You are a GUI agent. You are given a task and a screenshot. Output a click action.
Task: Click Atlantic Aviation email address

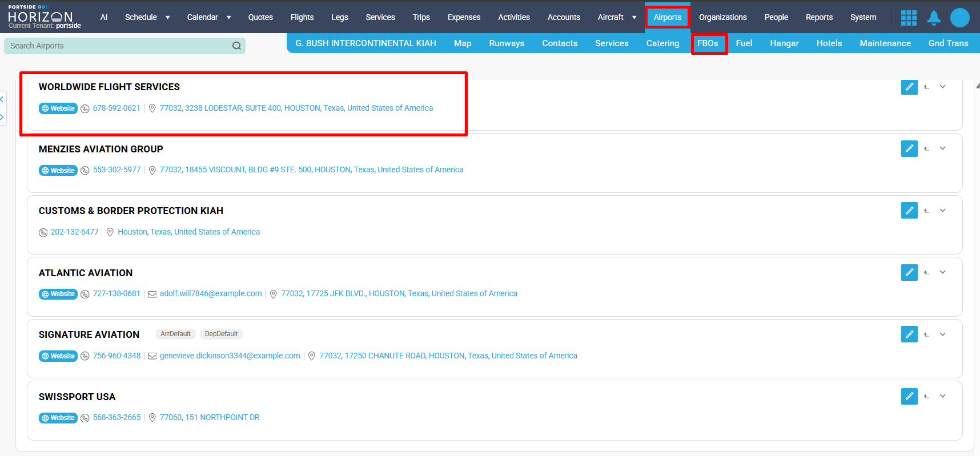pyautogui.click(x=211, y=294)
